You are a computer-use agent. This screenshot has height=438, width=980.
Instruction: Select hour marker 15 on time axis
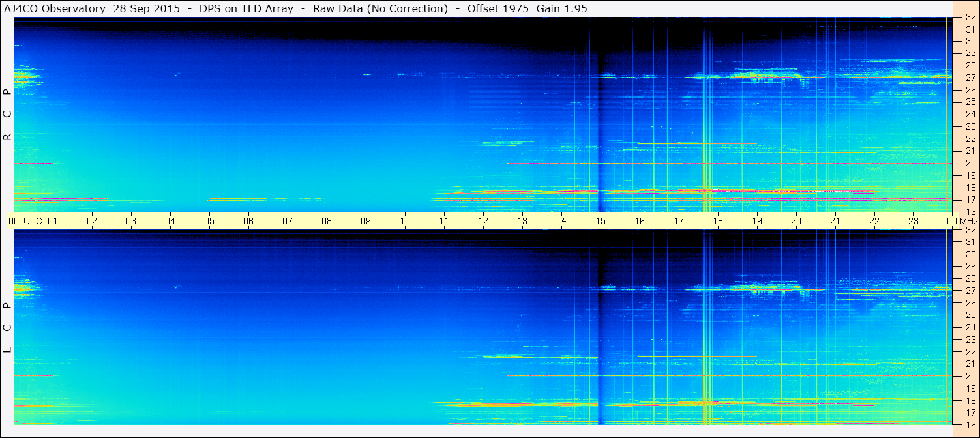click(601, 221)
